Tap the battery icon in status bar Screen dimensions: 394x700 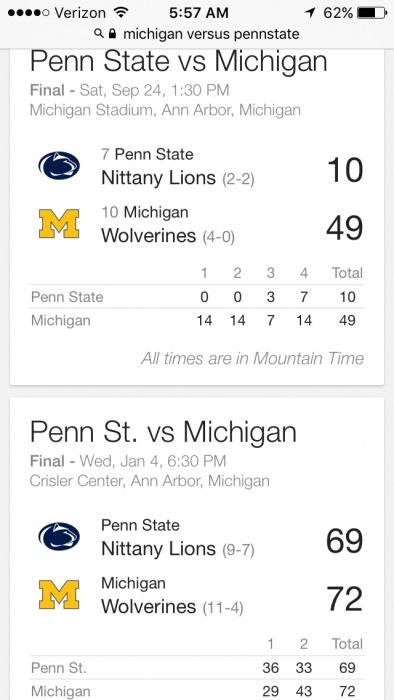click(x=372, y=12)
